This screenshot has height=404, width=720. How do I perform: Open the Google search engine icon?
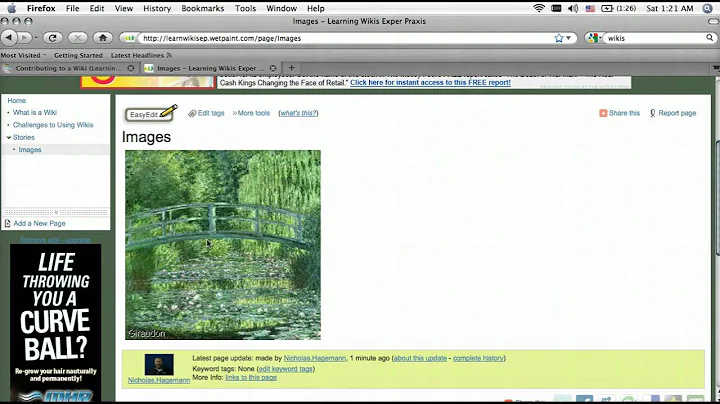(x=593, y=38)
